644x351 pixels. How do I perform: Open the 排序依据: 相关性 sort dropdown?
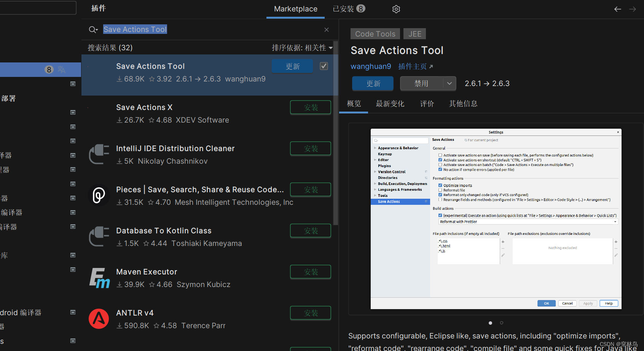pyautogui.click(x=302, y=48)
